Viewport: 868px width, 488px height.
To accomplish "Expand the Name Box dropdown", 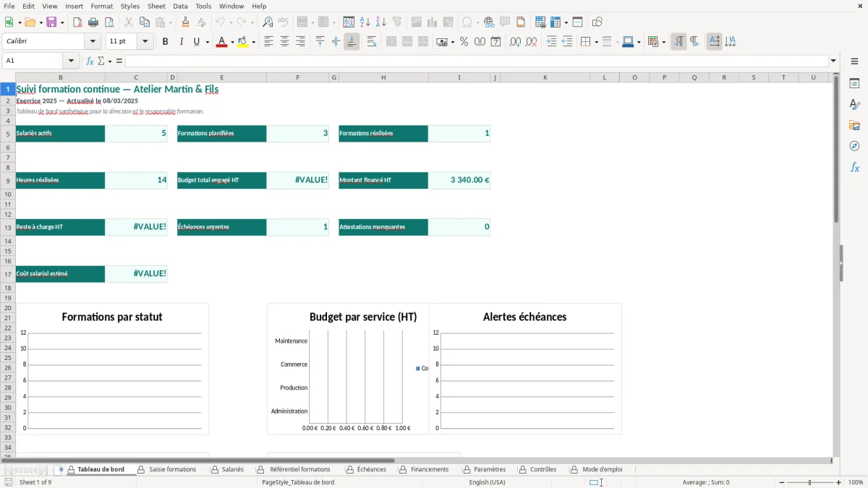I will coord(71,61).
